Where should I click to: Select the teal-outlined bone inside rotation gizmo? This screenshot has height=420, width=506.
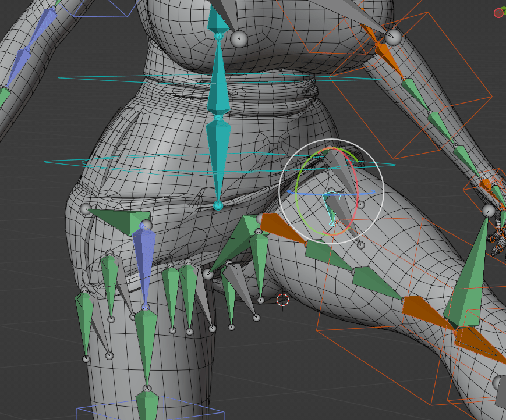coord(332,208)
